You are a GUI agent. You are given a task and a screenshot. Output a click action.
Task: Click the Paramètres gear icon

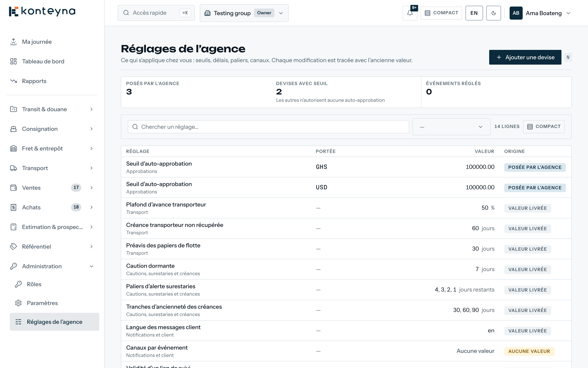18,303
